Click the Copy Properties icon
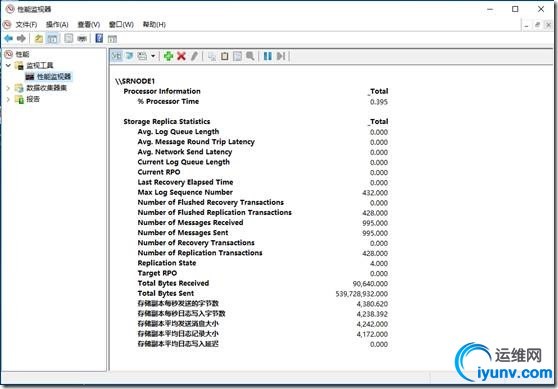Image resolution: width=558 pixels, height=389 pixels. pyautogui.click(x=212, y=56)
